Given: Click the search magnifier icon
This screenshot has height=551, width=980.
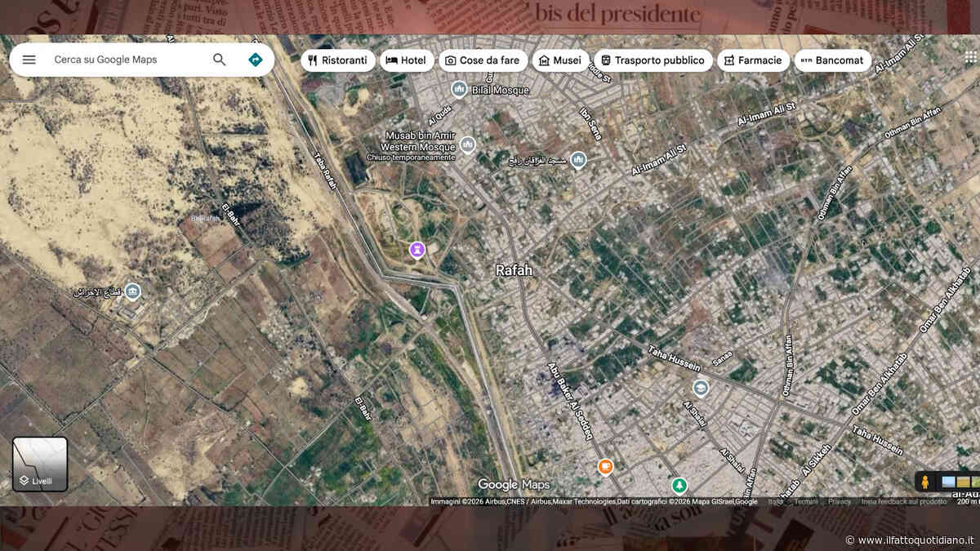Looking at the screenshot, I should [219, 60].
